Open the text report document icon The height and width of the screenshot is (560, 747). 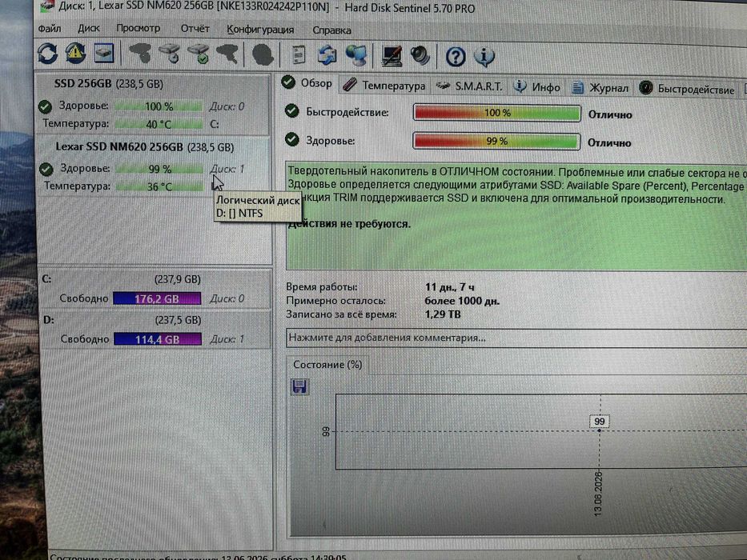click(299, 54)
